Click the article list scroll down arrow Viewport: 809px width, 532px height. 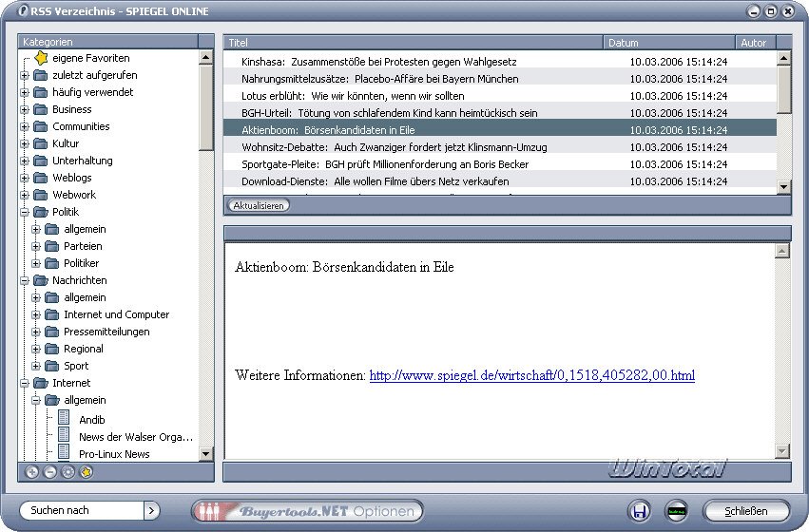[783, 186]
